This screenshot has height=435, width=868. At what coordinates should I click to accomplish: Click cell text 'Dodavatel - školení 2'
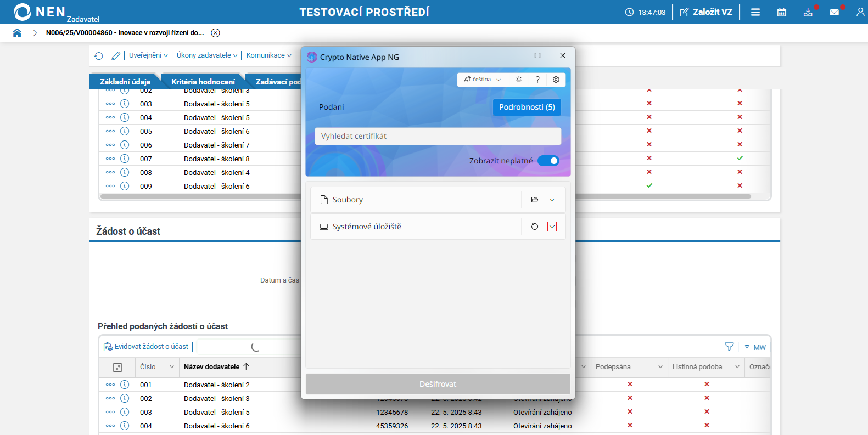tap(217, 385)
